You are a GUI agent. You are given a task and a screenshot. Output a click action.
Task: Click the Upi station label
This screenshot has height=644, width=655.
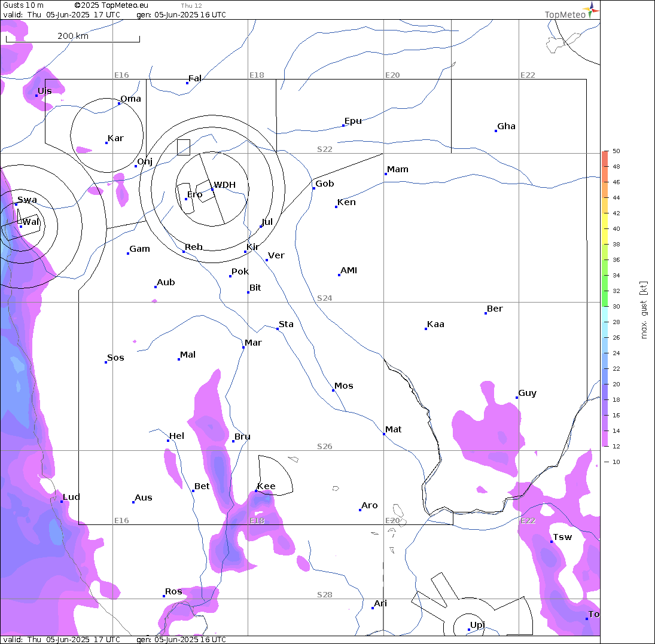tap(477, 625)
